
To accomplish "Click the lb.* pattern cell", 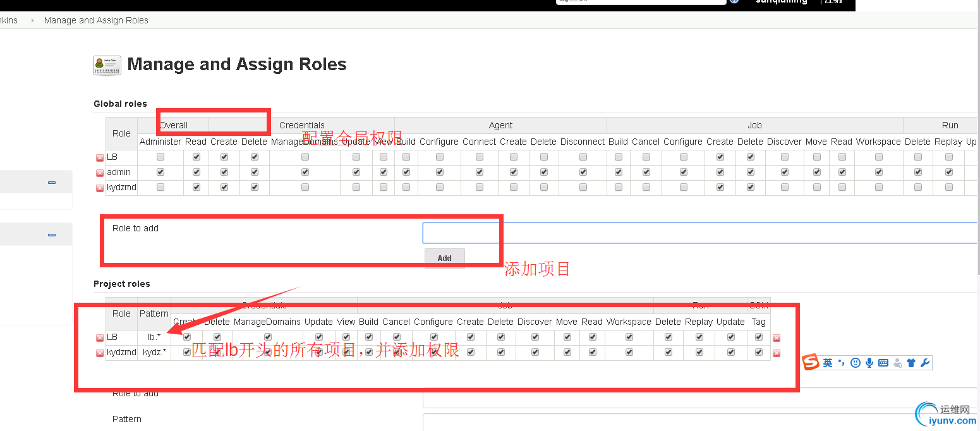I will [x=154, y=337].
